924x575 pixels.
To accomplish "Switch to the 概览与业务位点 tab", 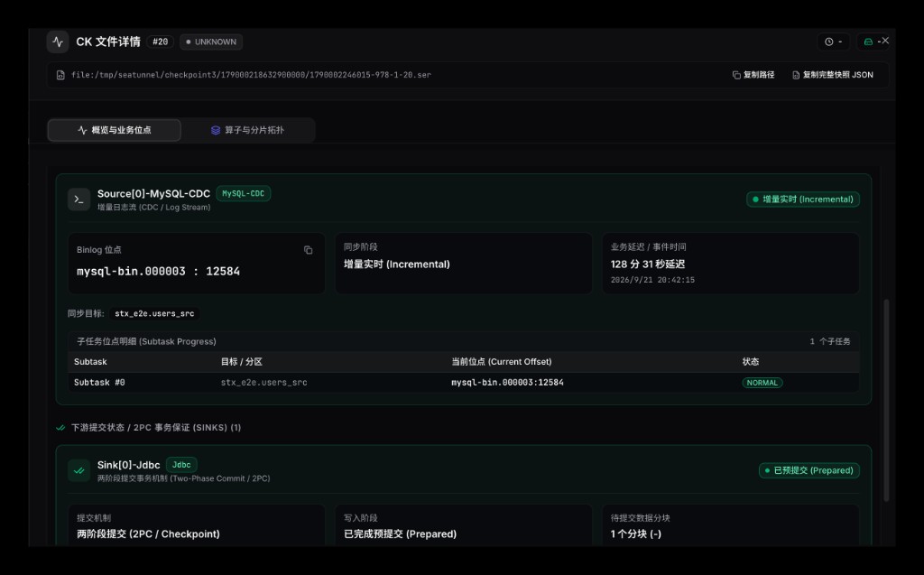I will pyautogui.click(x=115, y=130).
